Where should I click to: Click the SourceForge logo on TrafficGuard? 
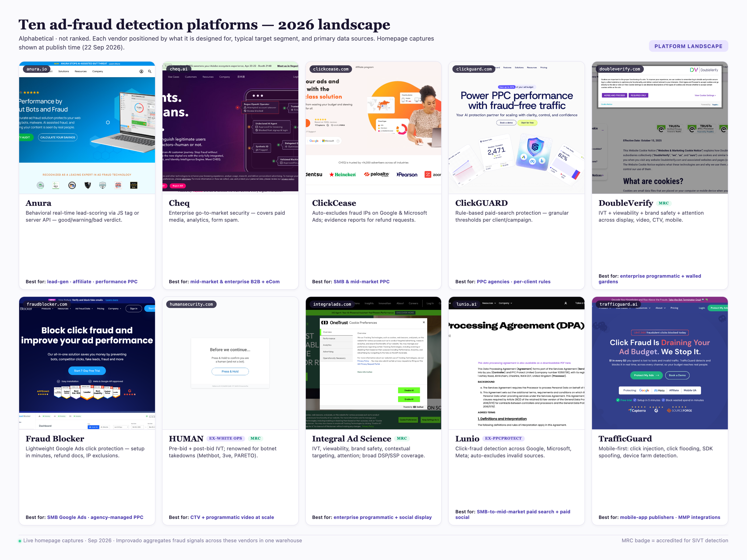[x=680, y=410]
